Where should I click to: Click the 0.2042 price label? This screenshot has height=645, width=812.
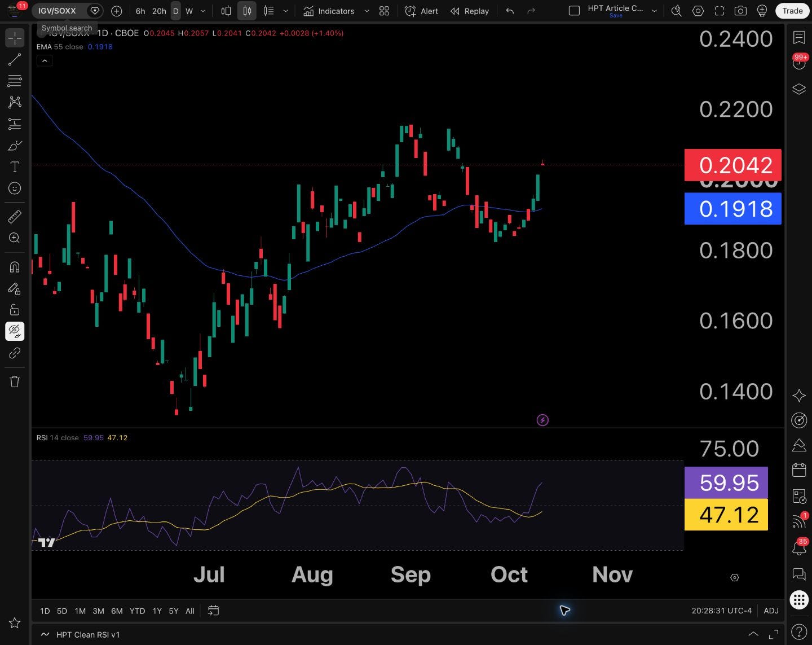point(732,165)
